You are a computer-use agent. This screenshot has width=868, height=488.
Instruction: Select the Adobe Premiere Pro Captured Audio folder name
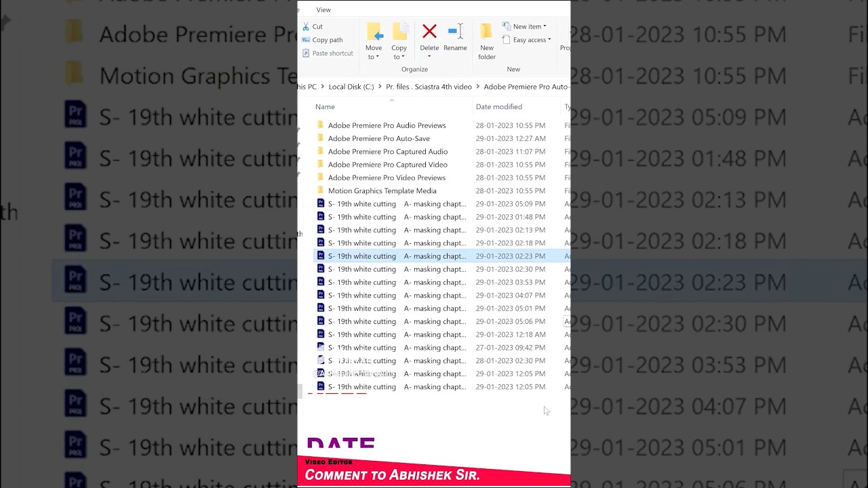(x=388, y=151)
